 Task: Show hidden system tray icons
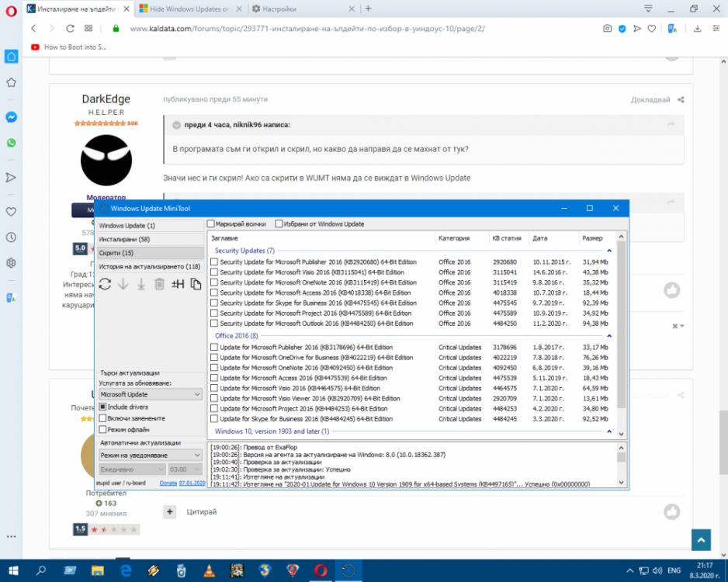(x=629, y=571)
